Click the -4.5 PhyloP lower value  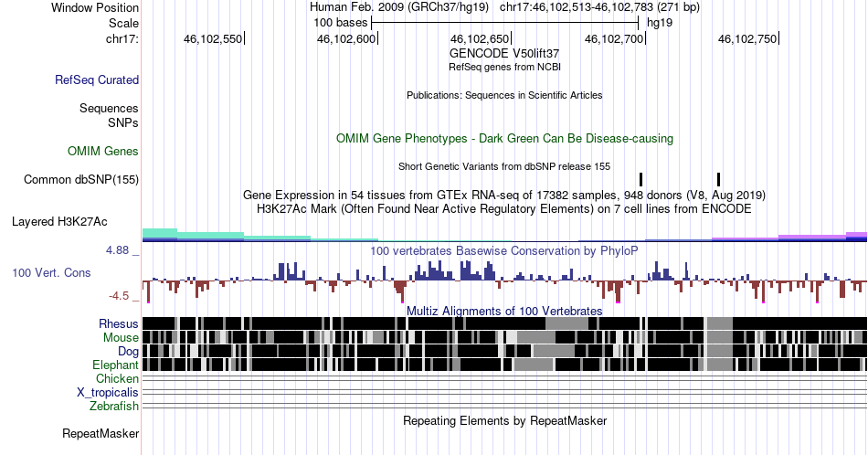(119, 296)
